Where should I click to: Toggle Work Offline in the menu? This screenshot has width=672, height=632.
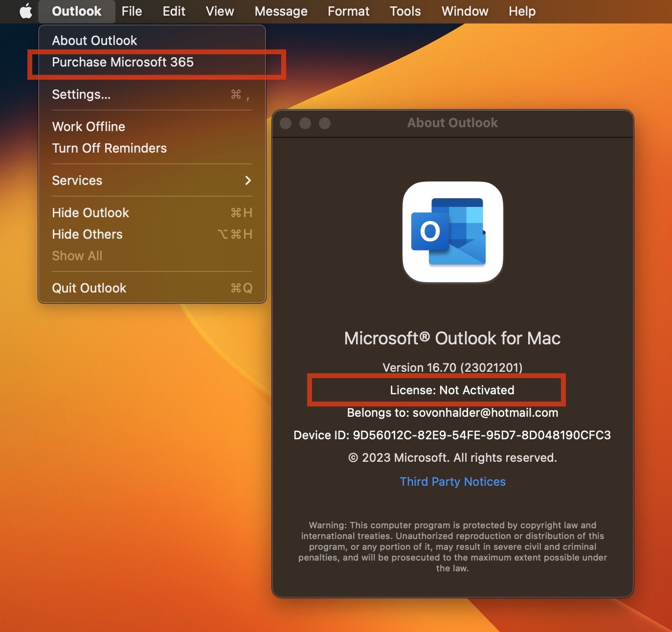click(152, 127)
